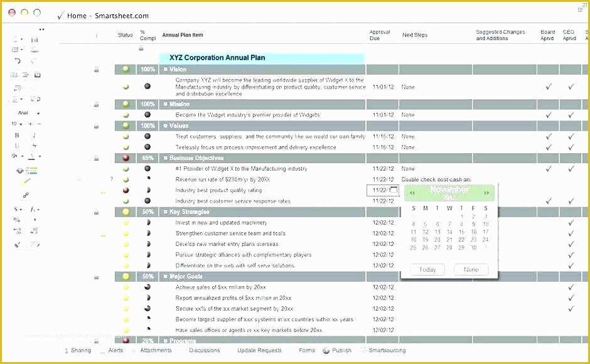Click the highlight changes marker icon
This screenshot has height=364, width=590.
[26, 182]
